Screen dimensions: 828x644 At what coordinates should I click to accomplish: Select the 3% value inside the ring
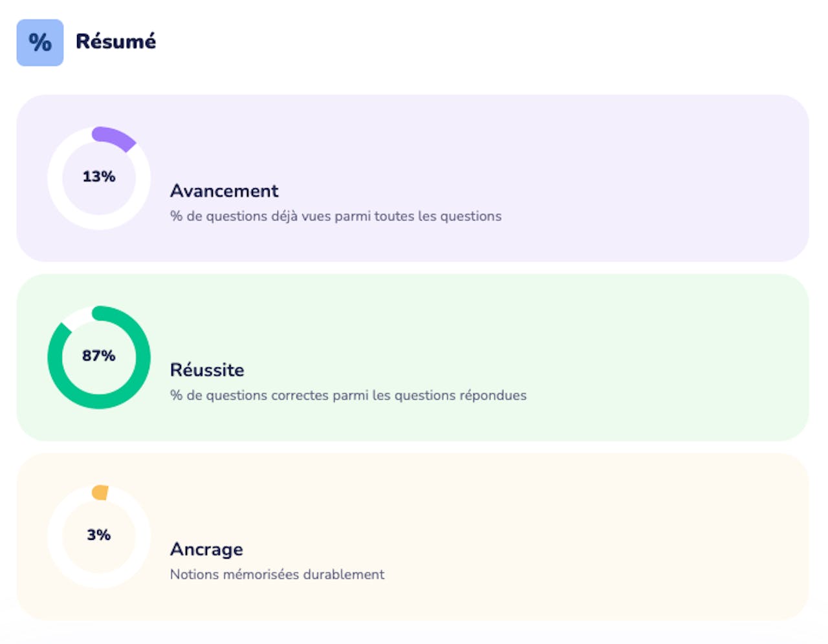(99, 535)
